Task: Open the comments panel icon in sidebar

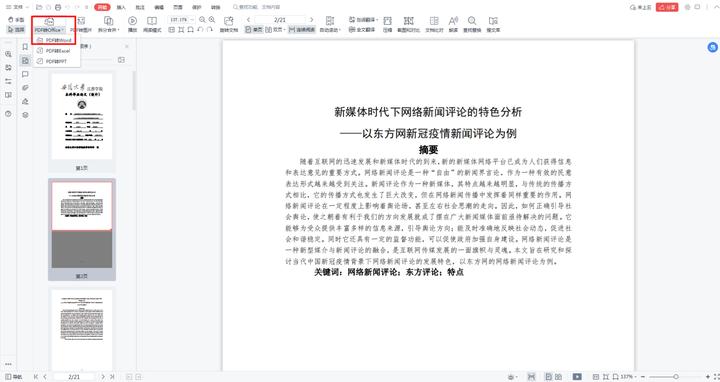Action: point(25,74)
